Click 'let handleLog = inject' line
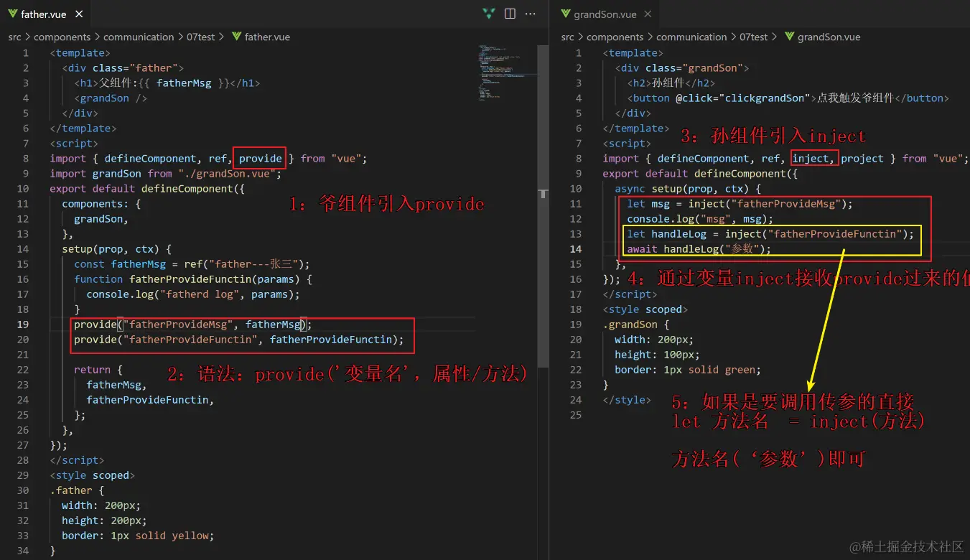Image resolution: width=970 pixels, height=560 pixels. coord(770,234)
